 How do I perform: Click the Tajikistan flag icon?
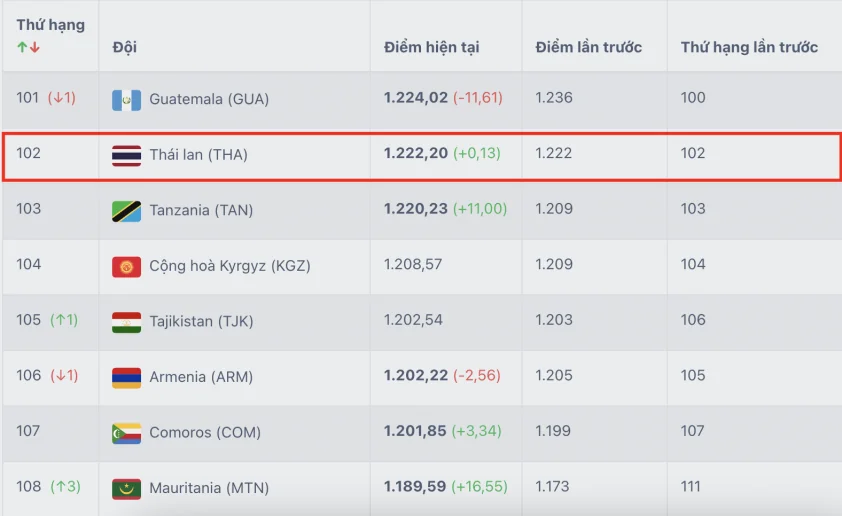click(x=126, y=322)
